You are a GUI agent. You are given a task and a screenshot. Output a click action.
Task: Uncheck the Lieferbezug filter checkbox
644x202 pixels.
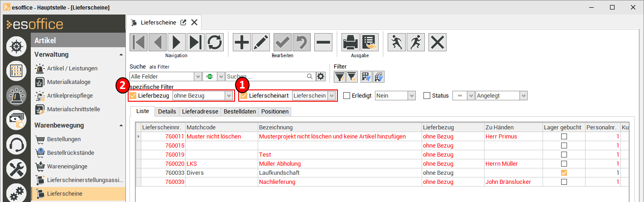coord(133,96)
